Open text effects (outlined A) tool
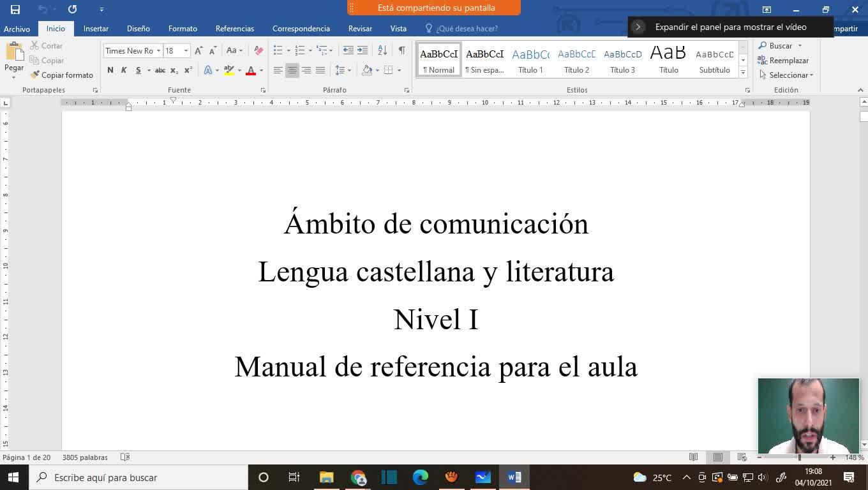 tap(208, 70)
